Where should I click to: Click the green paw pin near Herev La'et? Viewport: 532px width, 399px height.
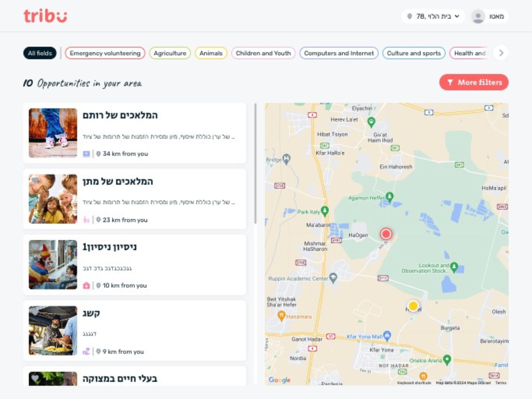coord(371,122)
